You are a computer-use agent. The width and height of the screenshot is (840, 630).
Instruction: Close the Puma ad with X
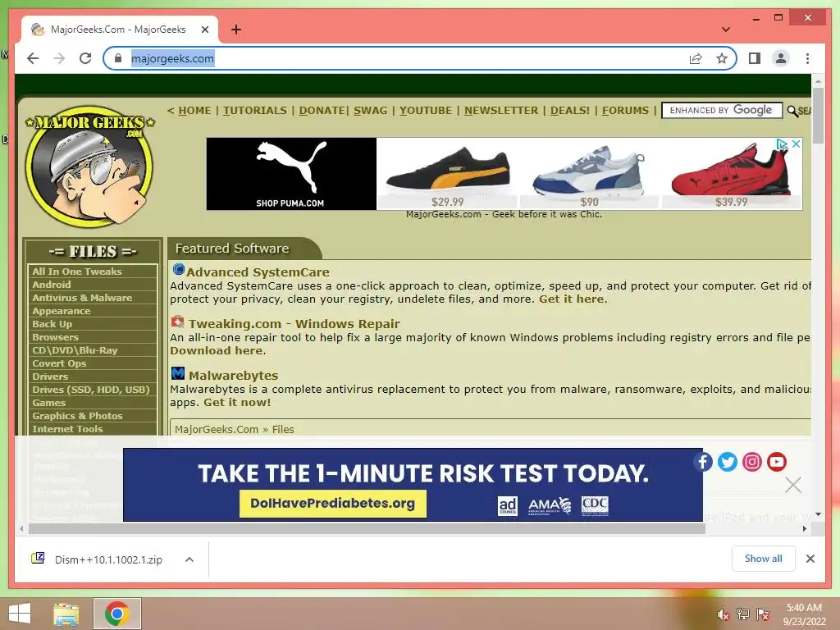click(796, 144)
